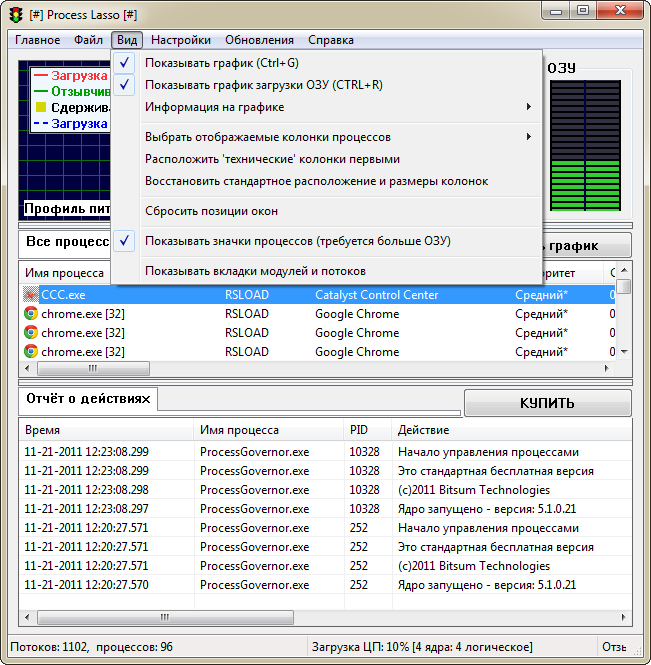Expand 'Информация на графике' submenu
651x665 pixels.
[x=327, y=107]
